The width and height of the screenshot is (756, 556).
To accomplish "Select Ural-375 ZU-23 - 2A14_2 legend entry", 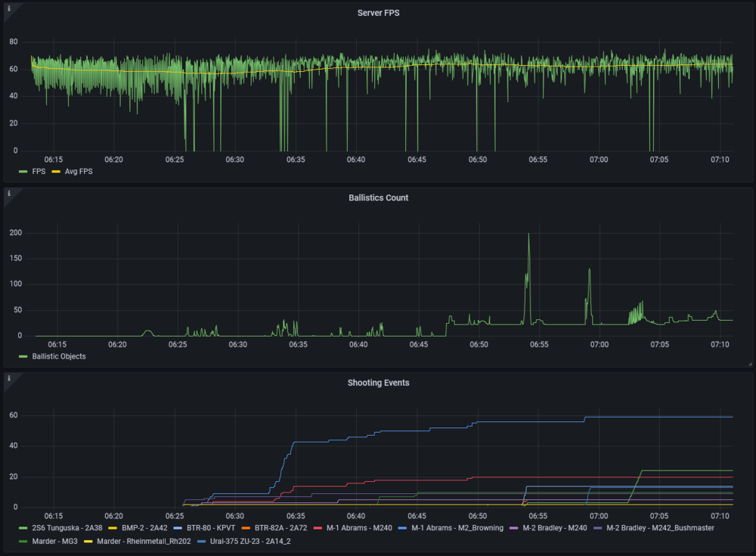I will 250,542.
